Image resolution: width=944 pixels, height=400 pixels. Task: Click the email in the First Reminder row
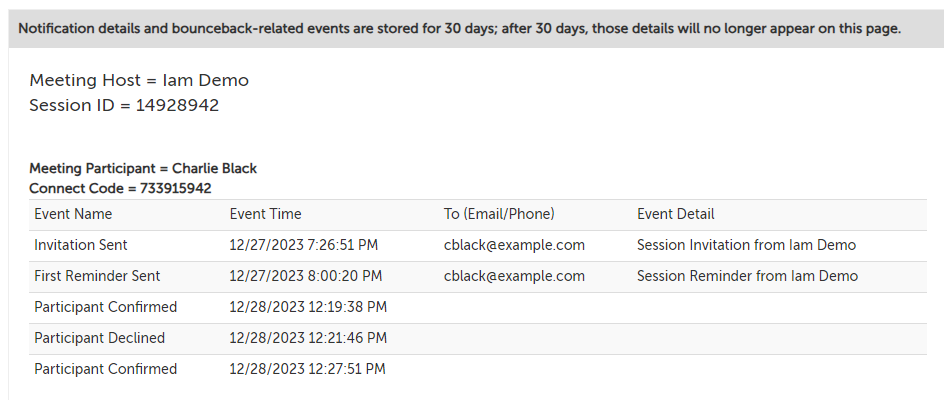(514, 276)
